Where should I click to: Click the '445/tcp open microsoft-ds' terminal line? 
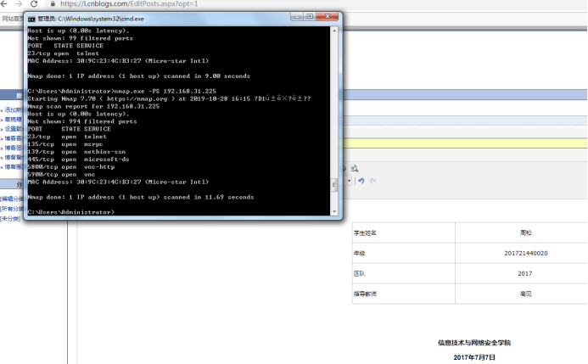tap(78, 160)
